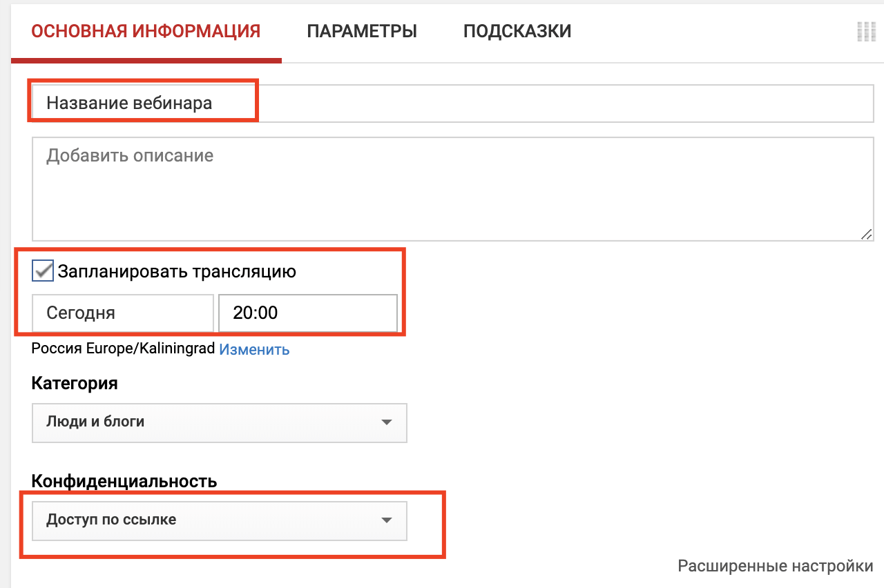Click the arrow on the Доступ по ссылке dropdown

pyautogui.click(x=387, y=520)
